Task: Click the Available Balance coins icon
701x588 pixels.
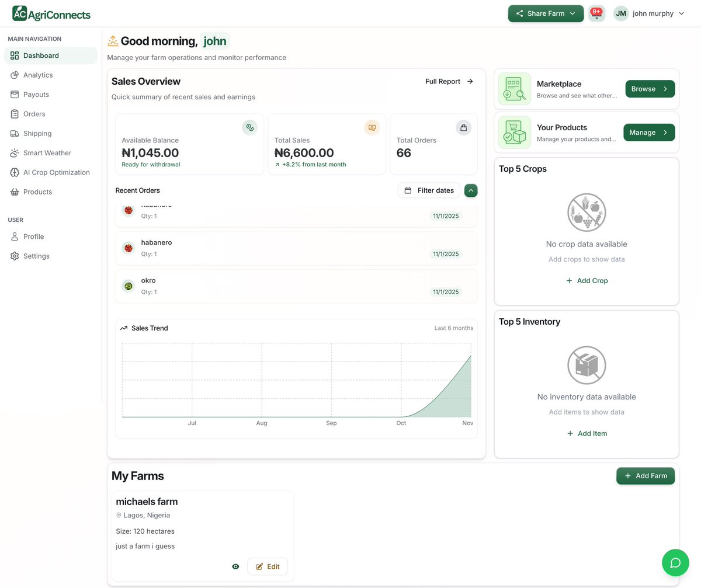Action: coord(250,127)
